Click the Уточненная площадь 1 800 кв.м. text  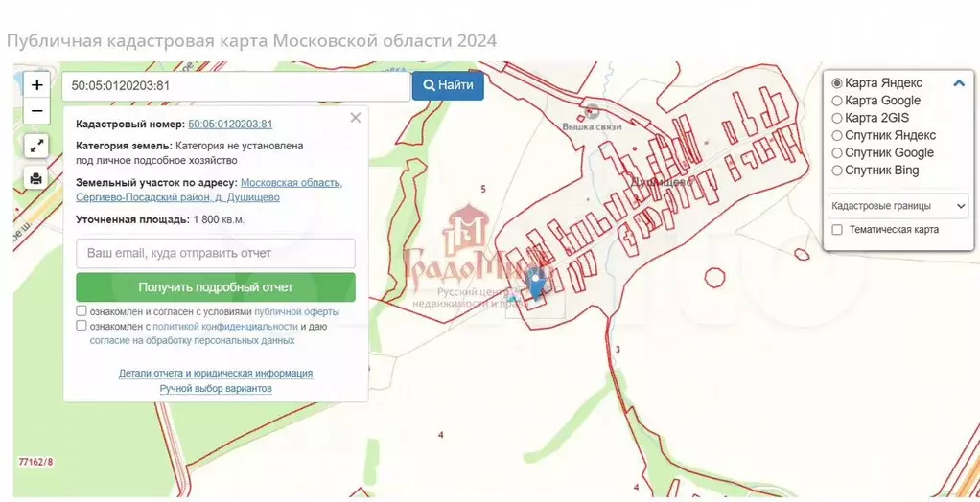click(160, 219)
